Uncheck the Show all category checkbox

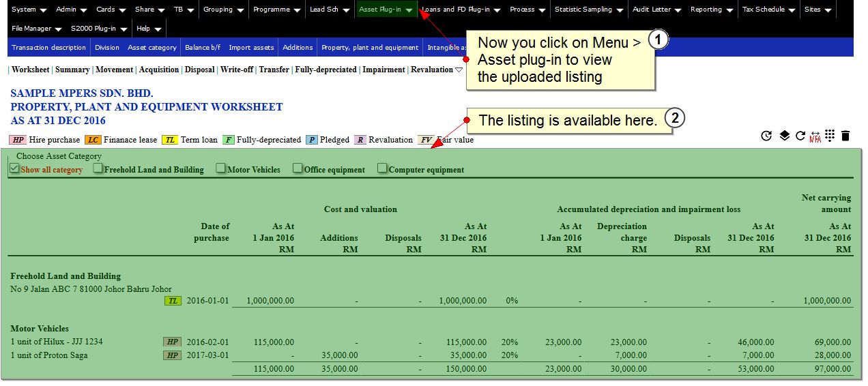click(x=14, y=168)
